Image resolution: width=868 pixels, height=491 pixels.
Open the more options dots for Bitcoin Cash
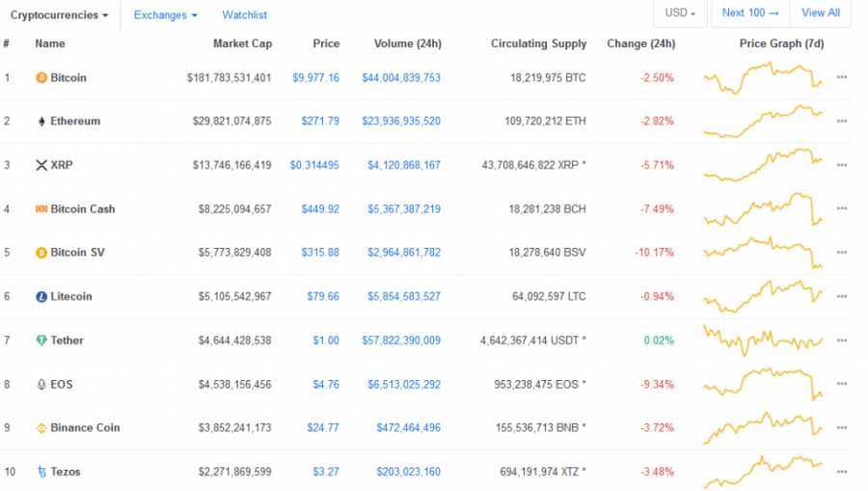(841, 208)
